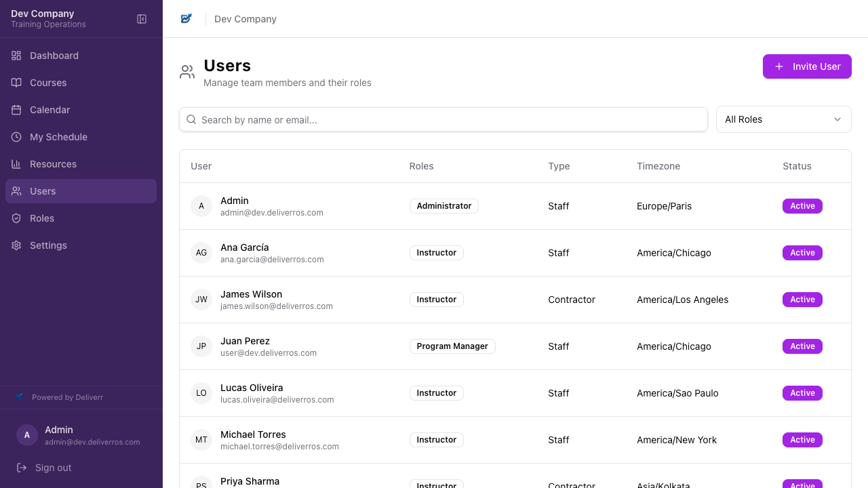Click the Status column header
This screenshot has width=868, height=488.
(x=797, y=166)
